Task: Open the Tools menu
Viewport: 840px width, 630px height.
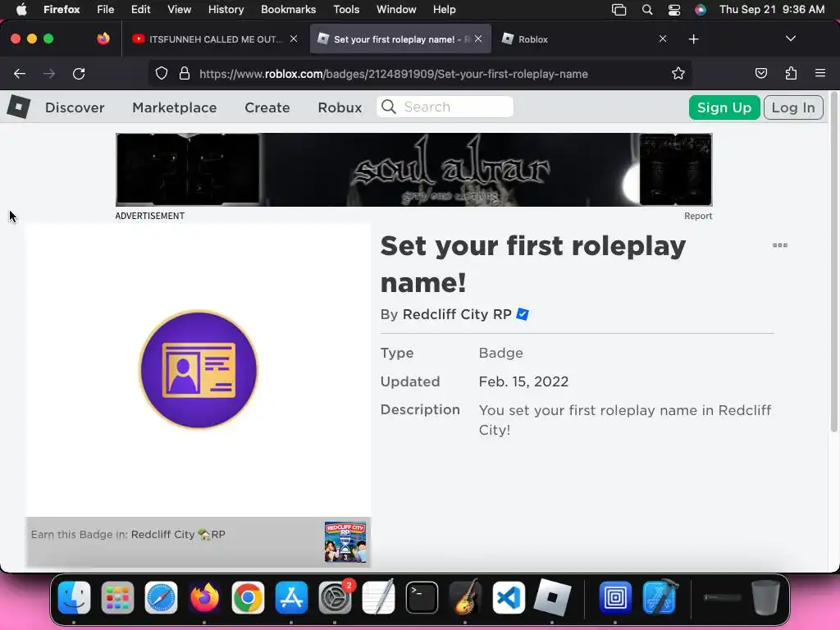Action: click(x=346, y=10)
